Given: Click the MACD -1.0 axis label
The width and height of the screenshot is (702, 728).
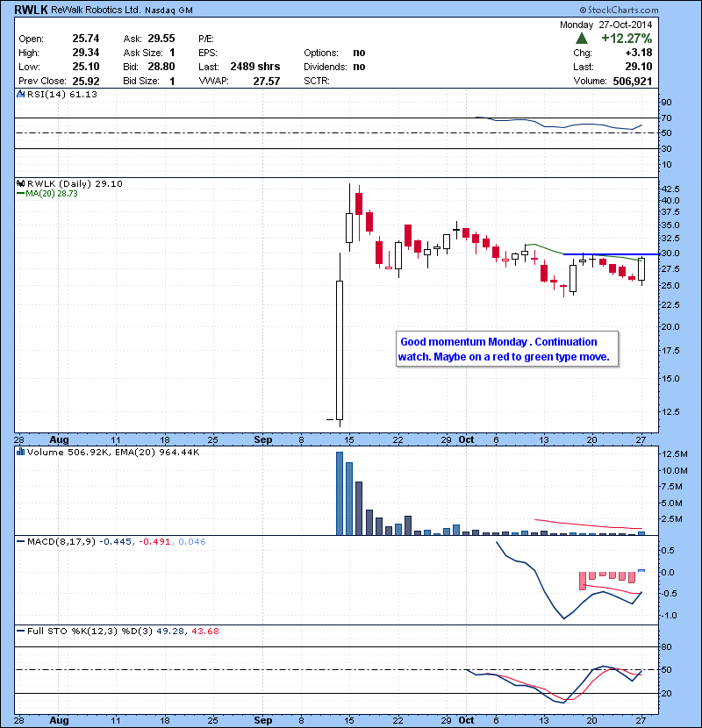Looking at the screenshot, I should point(669,615).
